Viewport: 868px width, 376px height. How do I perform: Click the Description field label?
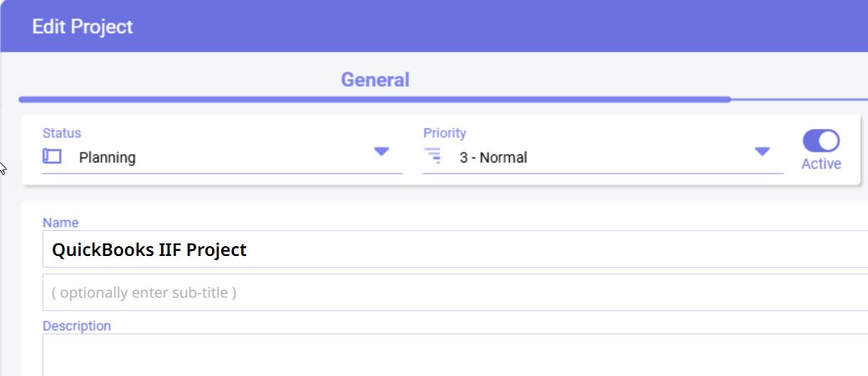coord(77,325)
